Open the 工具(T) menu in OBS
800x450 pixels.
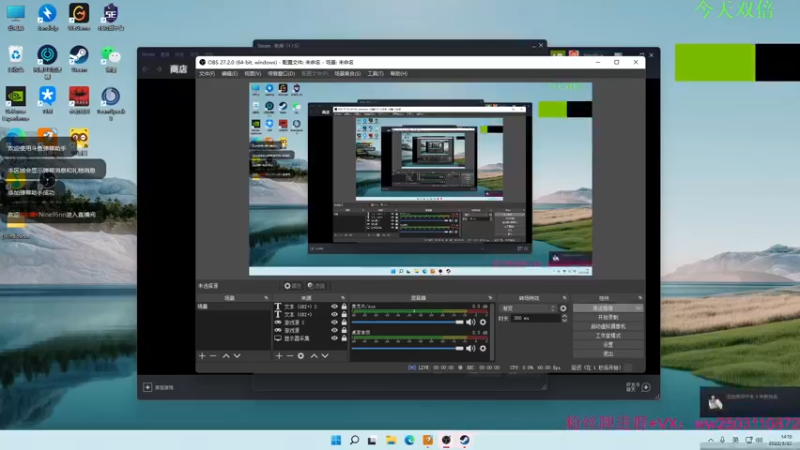[376, 74]
